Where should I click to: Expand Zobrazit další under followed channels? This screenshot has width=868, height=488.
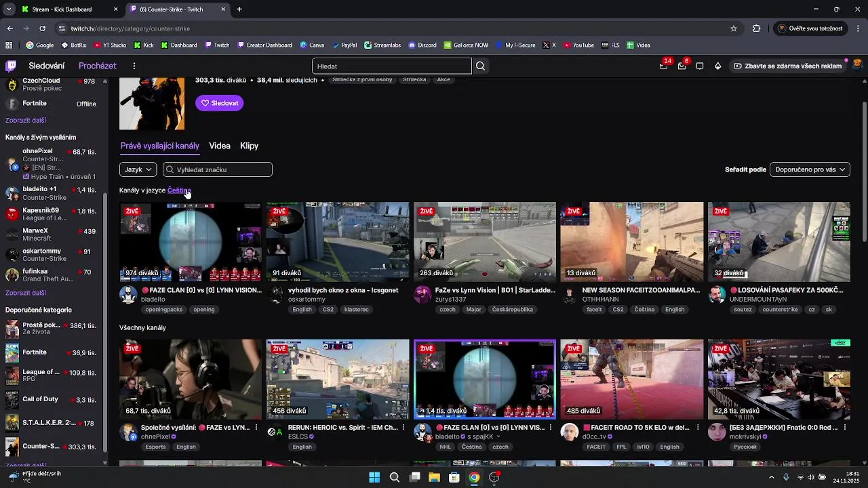(26, 120)
